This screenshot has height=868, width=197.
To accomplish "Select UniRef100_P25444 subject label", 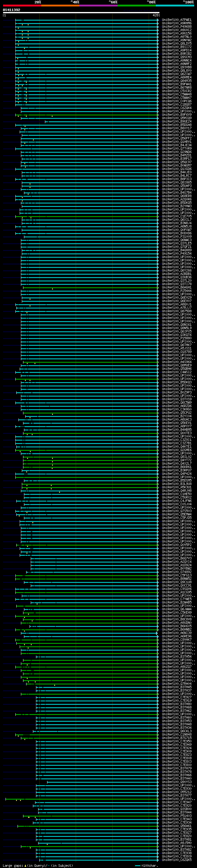I will [176, 291].
